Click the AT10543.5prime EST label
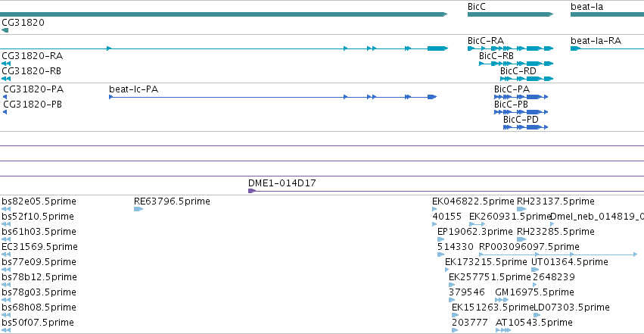644x334 pixels. tap(534, 323)
